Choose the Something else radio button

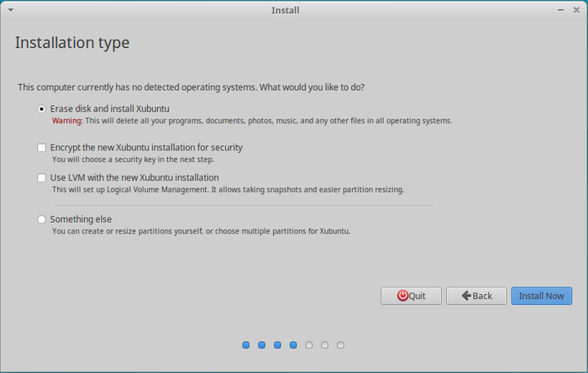pyautogui.click(x=42, y=219)
